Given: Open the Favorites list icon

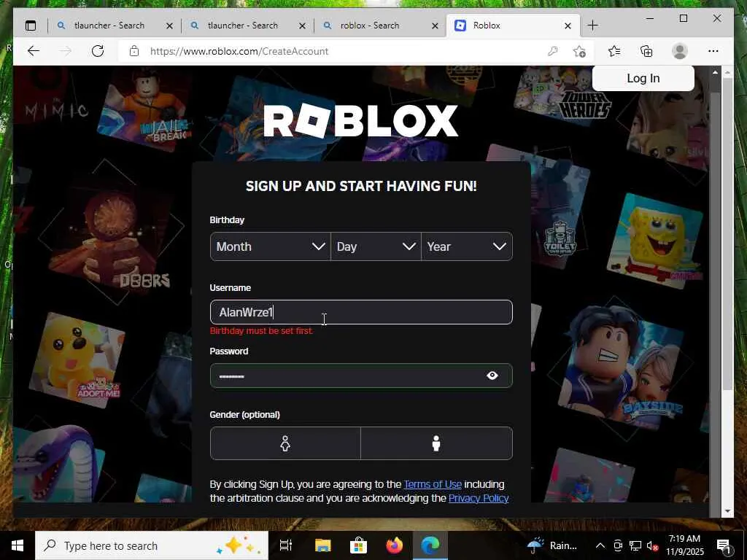Looking at the screenshot, I should coord(614,51).
